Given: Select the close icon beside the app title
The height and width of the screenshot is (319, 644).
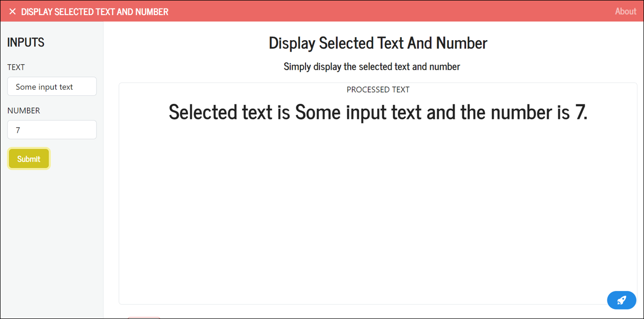Looking at the screenshot, I should [13, 11].
